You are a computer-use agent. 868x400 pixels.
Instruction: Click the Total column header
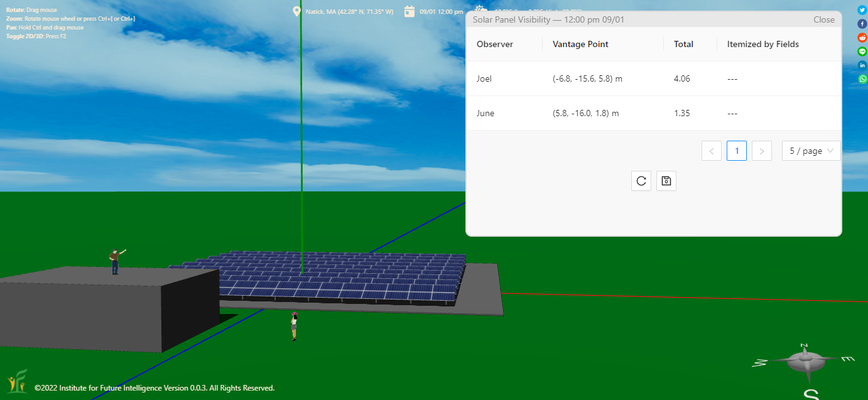(x=683, y=44)
